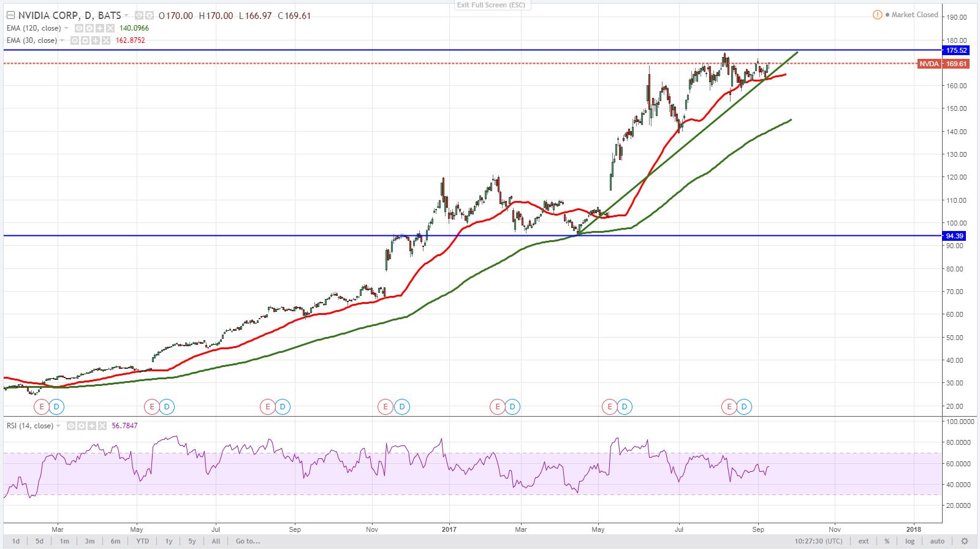The width and height of the screenshot is (980, 549).
Task: Open the dividend marker near May 2017
Action: tap(625, 406)
